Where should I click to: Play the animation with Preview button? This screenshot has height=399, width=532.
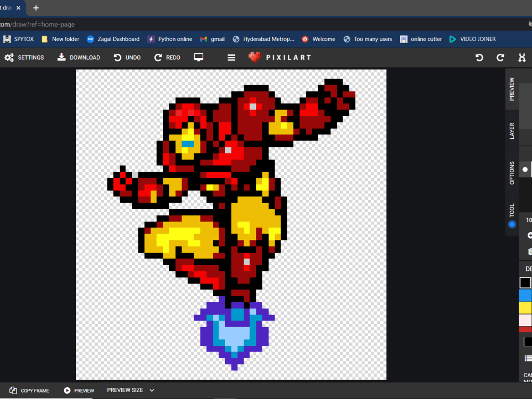79,390
